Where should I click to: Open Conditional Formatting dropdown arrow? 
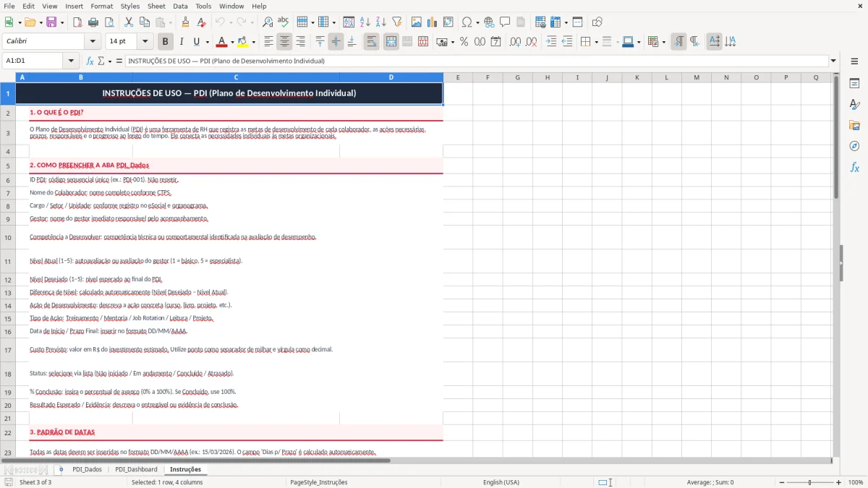(x=663, y=42)
